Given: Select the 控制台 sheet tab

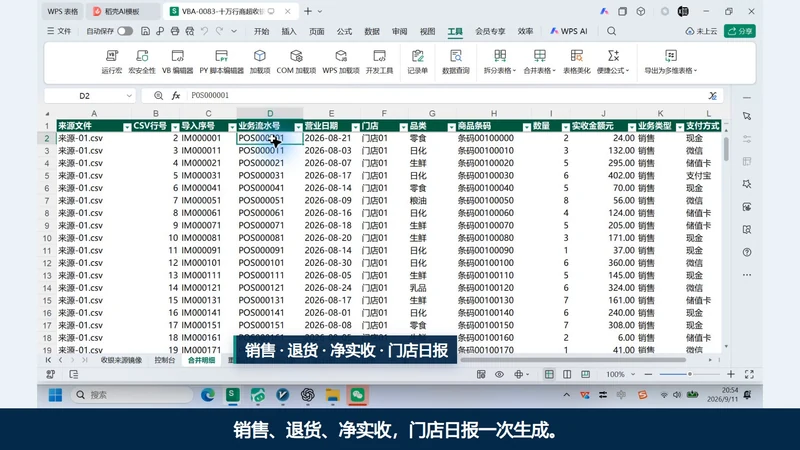Looking at the screenshot, I should click(165, 360).
